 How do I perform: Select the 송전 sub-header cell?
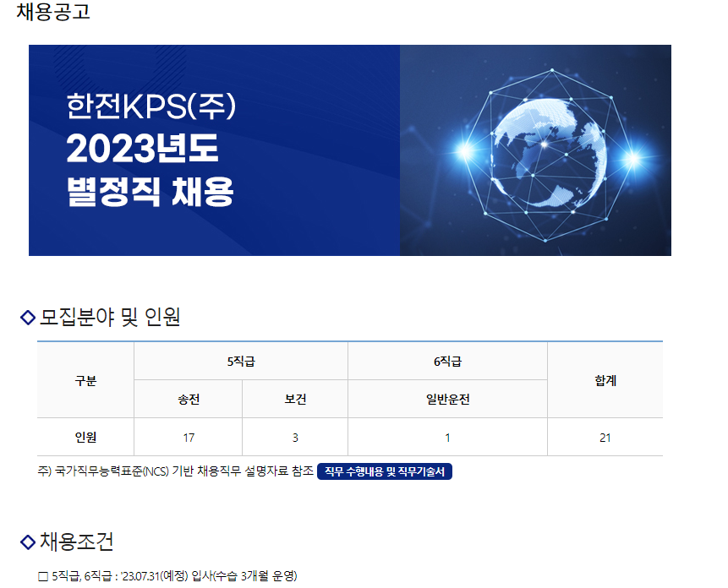click(189, 400)
